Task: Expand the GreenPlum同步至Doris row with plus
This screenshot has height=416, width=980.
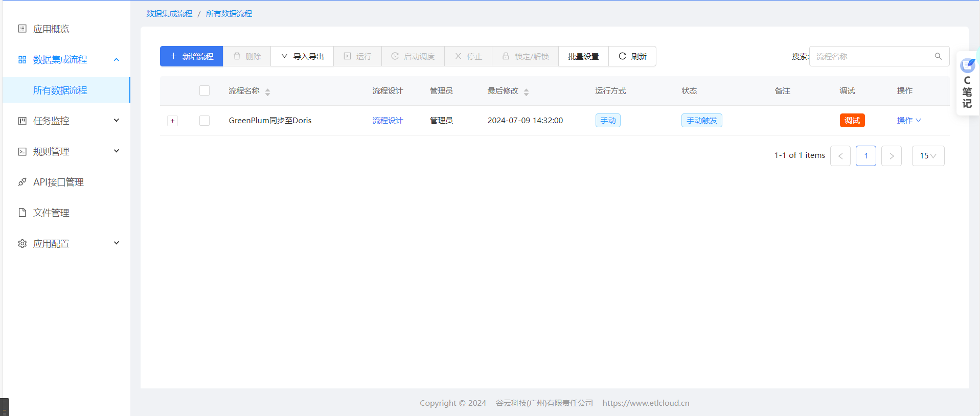Action: click(173, 121)
